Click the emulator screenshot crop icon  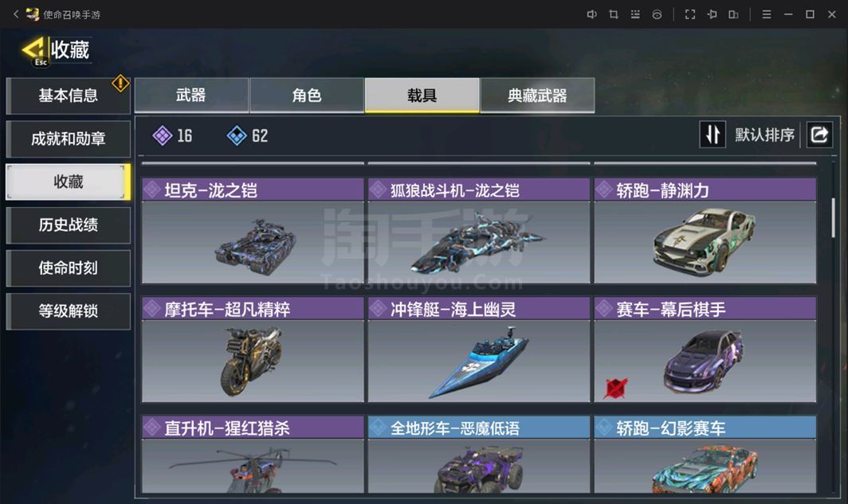point(614,14)
